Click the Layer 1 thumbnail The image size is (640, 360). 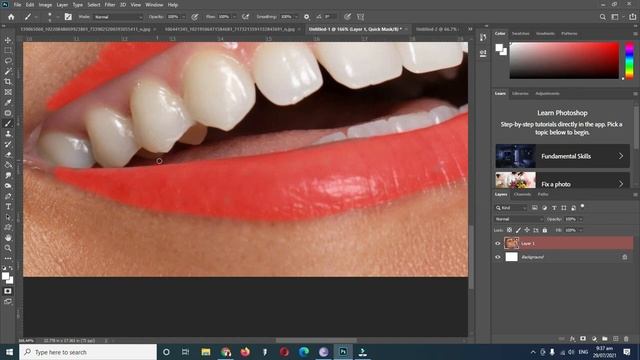[x=511, y=243]
